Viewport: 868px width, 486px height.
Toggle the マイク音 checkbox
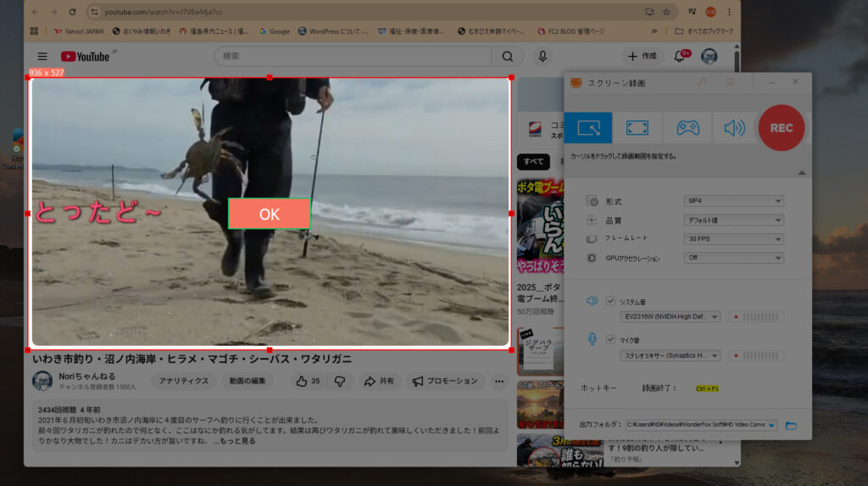(610, 339)
